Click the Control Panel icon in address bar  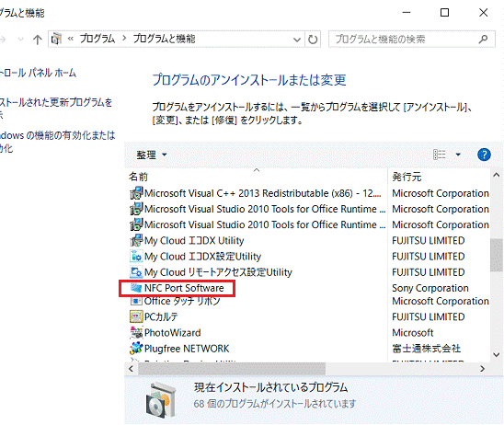[57, 39]
